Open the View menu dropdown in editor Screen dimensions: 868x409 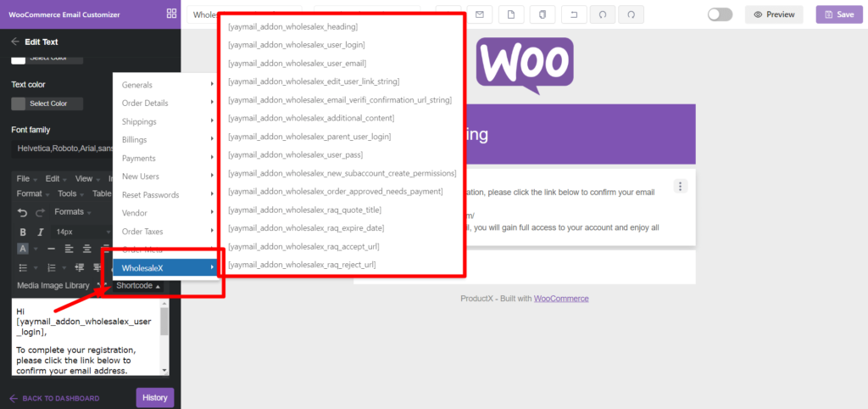coord(87,179)
